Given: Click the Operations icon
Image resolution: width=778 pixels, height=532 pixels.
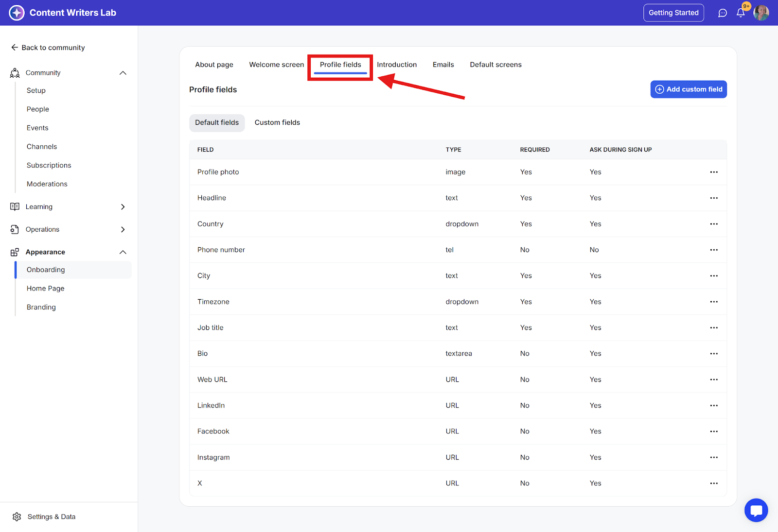Looking at the screenshot, I should click(15, 229).
